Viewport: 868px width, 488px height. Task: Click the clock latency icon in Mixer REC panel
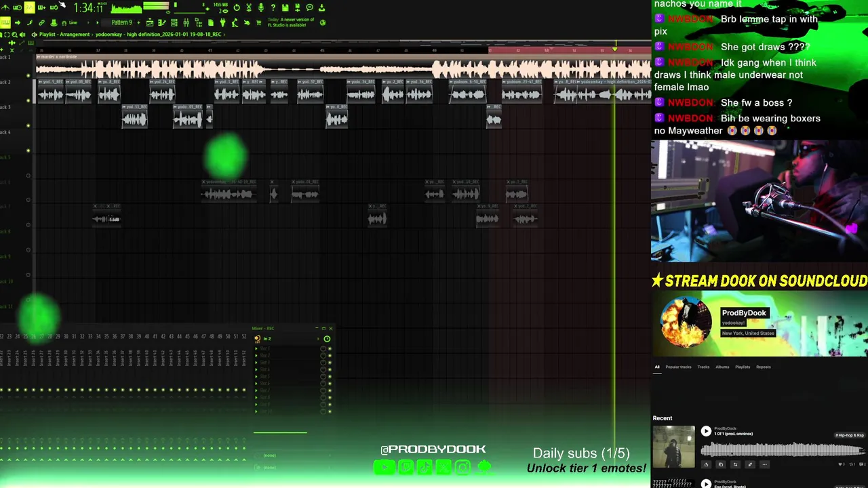[327, 339]
